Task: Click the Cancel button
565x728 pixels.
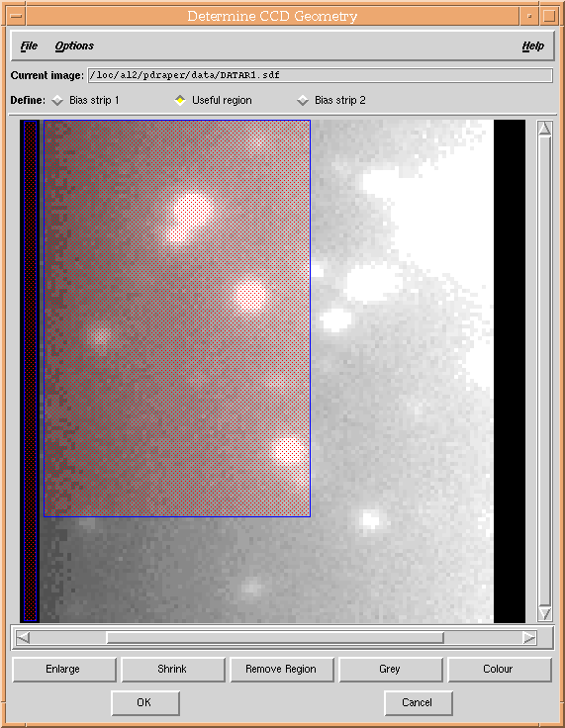Action: [x=419, y=703]
